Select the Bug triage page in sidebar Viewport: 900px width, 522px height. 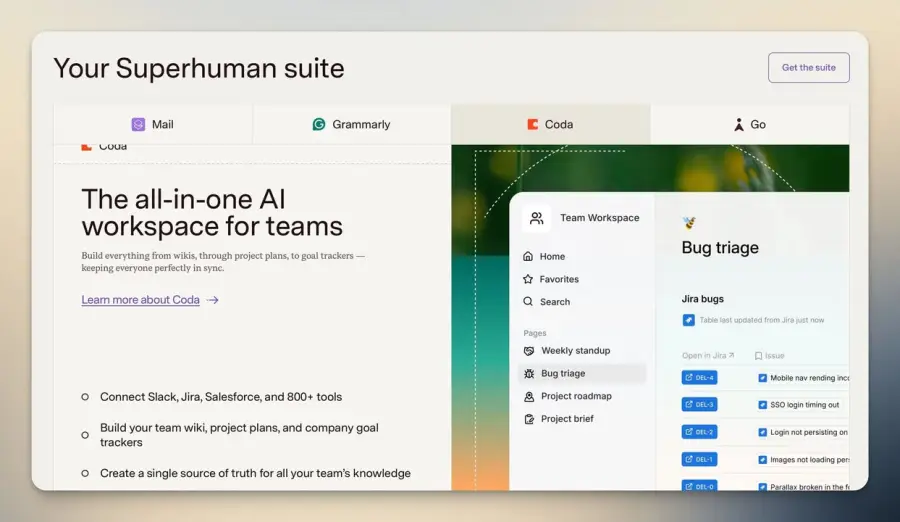pos(582,373)
